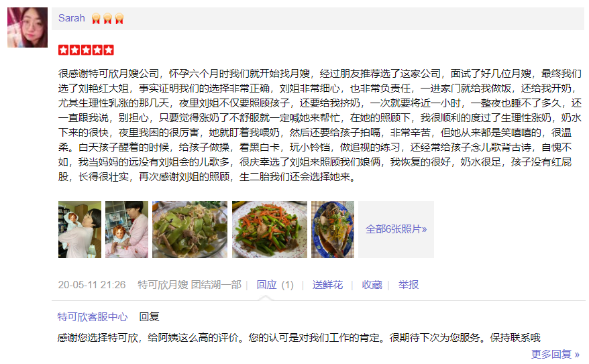This screenshot has height=364, width=589.
Task: Click the first gold medal badge icon
Action: 96,18
